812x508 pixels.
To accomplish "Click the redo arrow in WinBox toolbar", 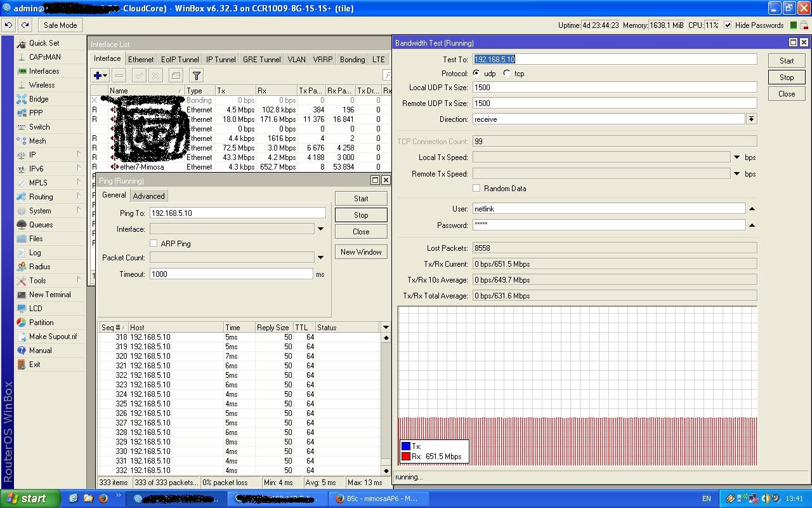I will tap(25, 25).
